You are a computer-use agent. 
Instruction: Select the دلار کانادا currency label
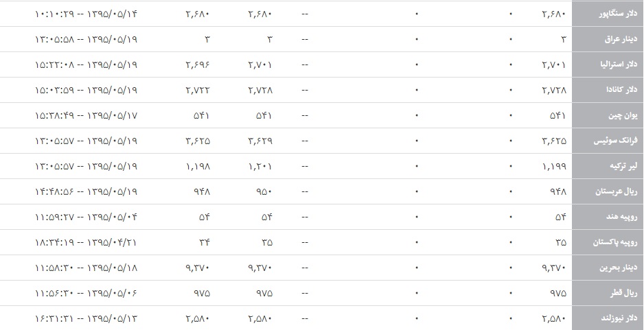tap(621, 90)
